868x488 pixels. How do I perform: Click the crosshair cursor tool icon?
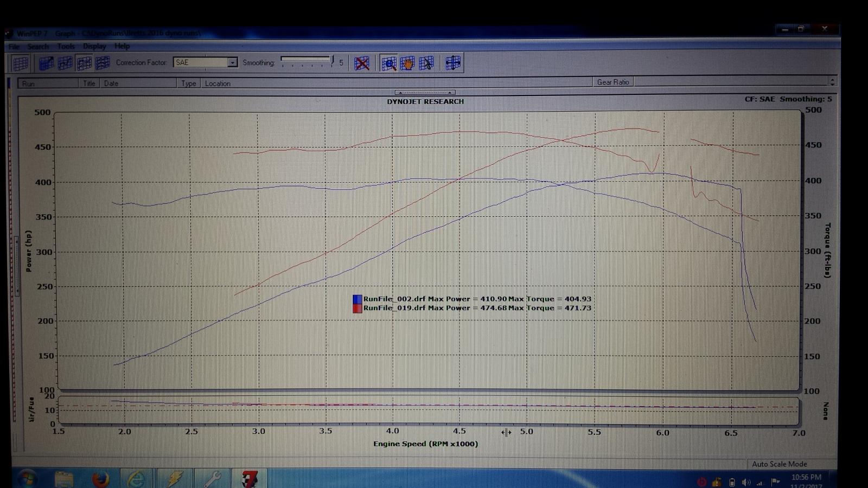(453, 63)
